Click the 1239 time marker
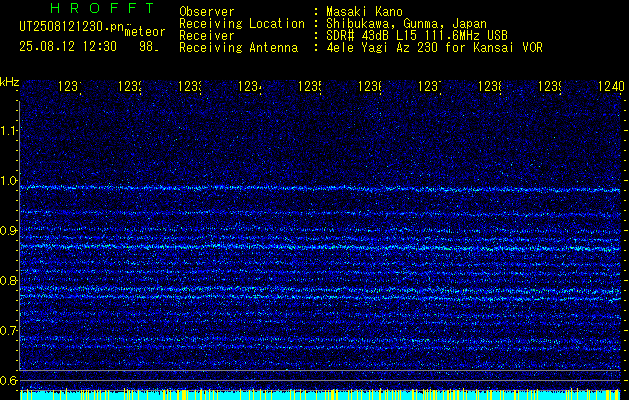The height and width of the screenshot is (400, 629). click(x=550, y=87)
